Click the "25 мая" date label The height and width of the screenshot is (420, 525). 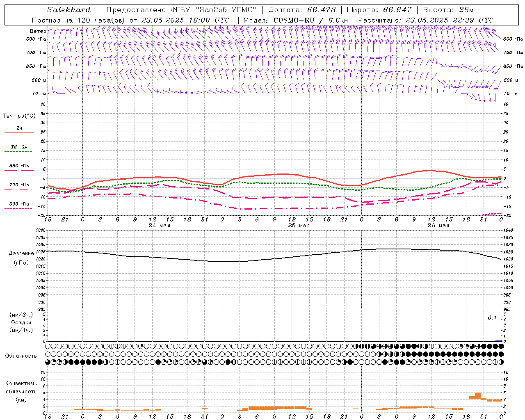coord(299,226)
